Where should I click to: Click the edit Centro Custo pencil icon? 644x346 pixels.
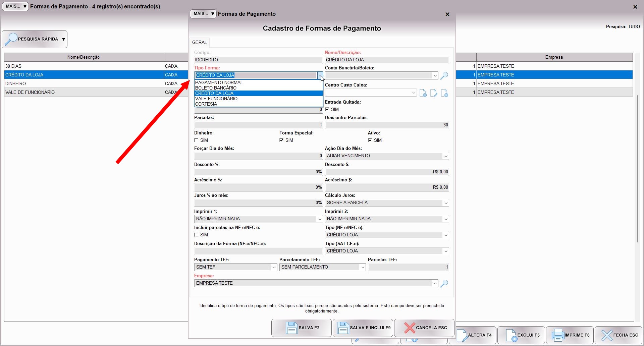coord(434,93)
